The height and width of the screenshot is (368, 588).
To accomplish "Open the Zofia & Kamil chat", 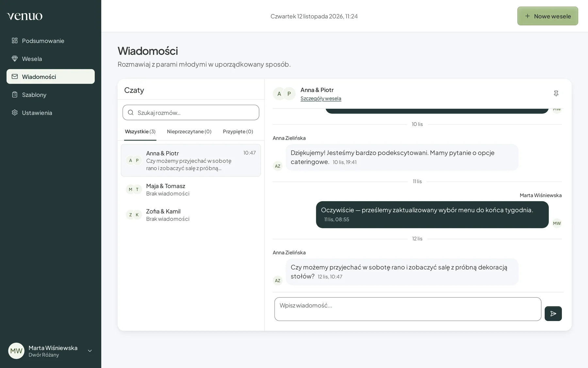I will (191, 215).
